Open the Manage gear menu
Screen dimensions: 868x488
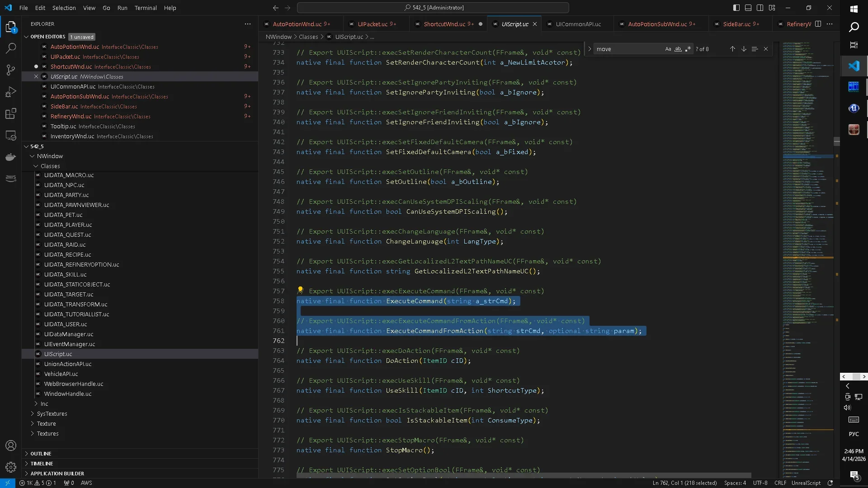tap(11, 467)
